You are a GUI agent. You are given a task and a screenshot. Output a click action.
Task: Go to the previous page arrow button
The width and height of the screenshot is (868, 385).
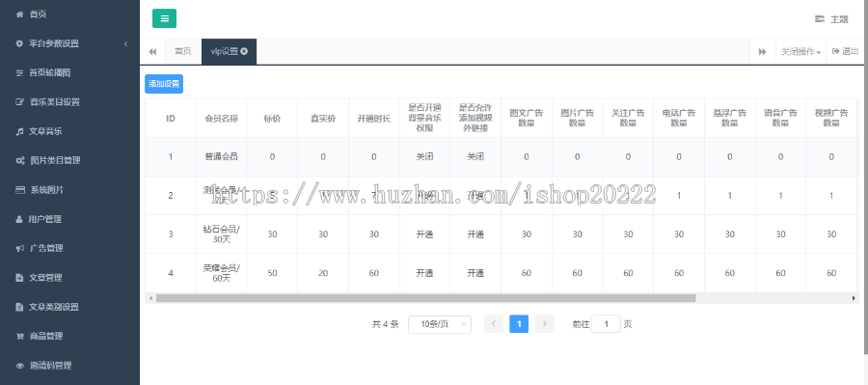pos(494,324)
